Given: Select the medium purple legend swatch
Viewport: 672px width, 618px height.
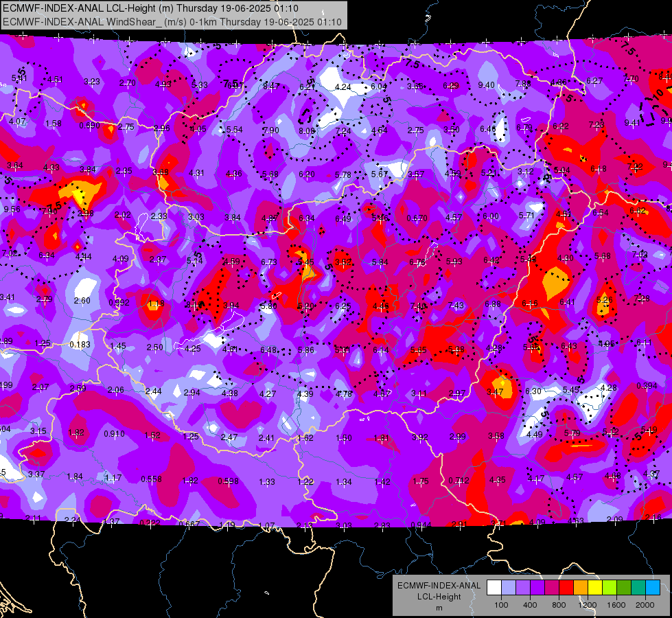Looking at the screenshot, I should (523, 587).
